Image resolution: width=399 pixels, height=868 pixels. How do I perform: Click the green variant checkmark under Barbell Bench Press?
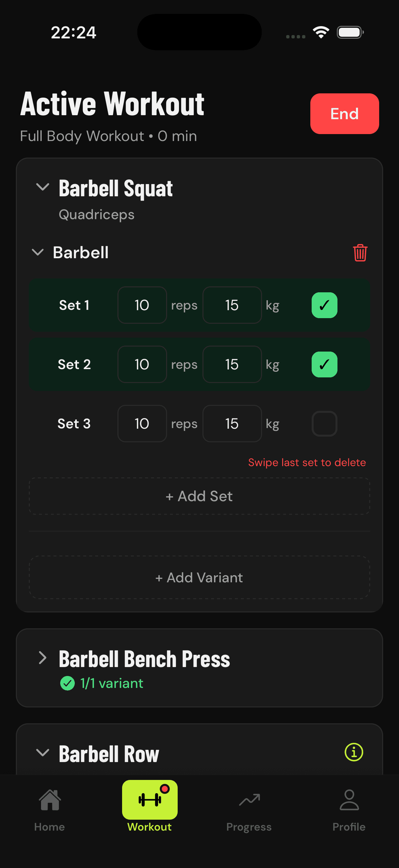tap(68, 683)
